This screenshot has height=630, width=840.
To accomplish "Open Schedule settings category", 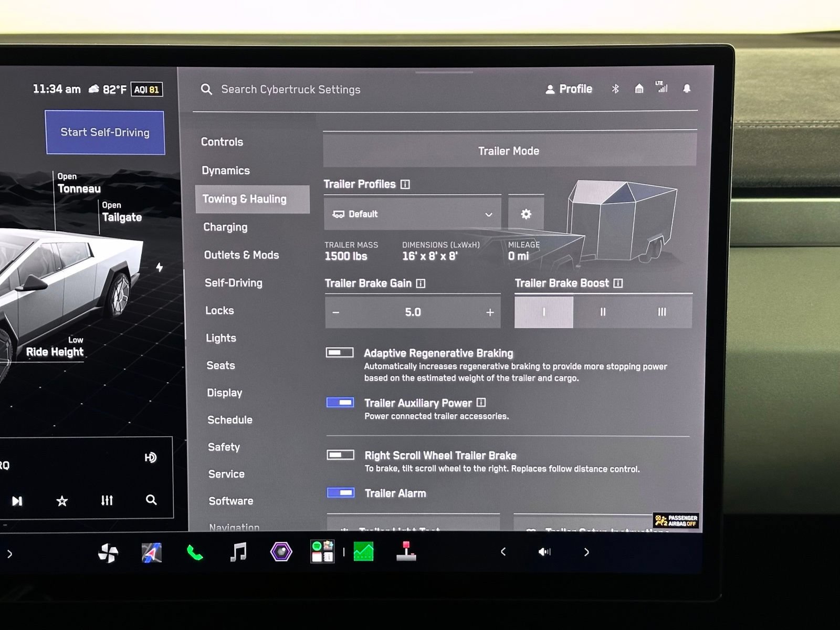I will [x=230, y=420].
